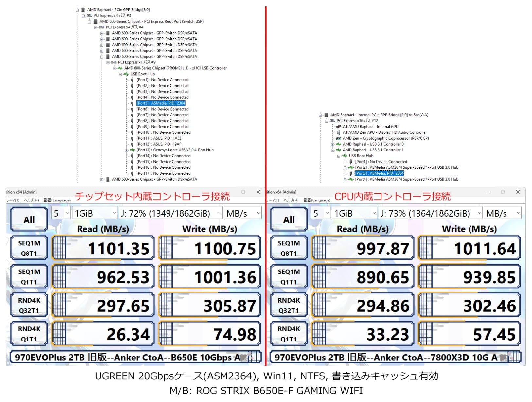Open 言語(Language) menu in right benchmark window
The height and width of the screenshot is (402, 532).
[x=317, y=200]
